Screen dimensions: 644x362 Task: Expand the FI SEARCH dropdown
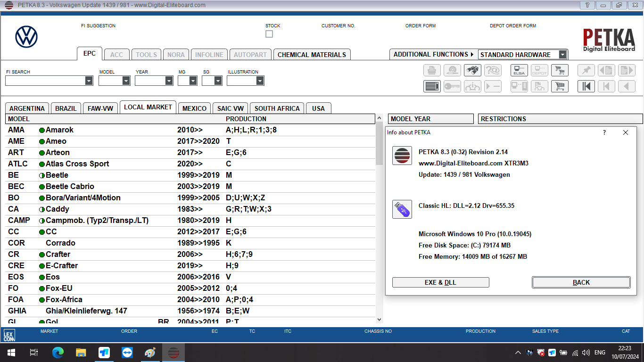click(89, 81)
